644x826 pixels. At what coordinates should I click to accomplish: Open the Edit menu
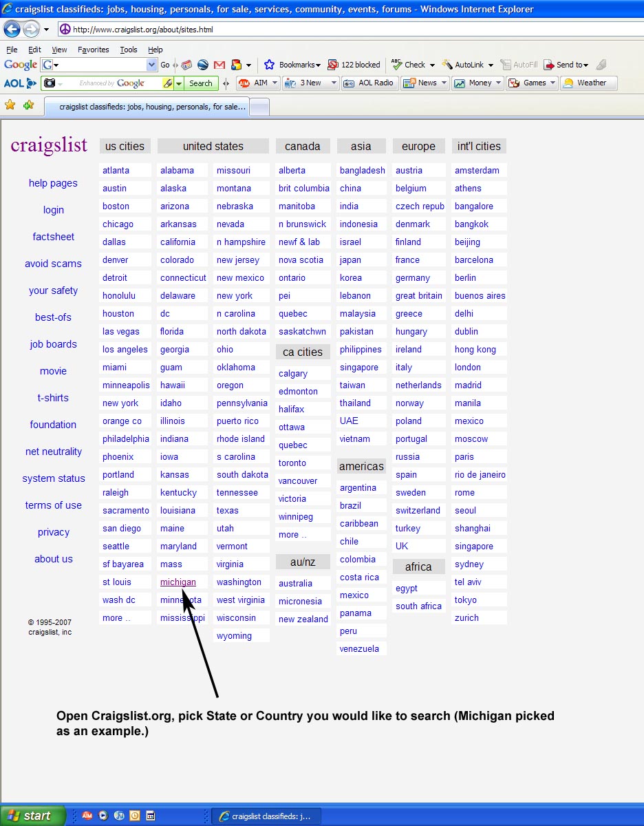[x=34, y=50]
